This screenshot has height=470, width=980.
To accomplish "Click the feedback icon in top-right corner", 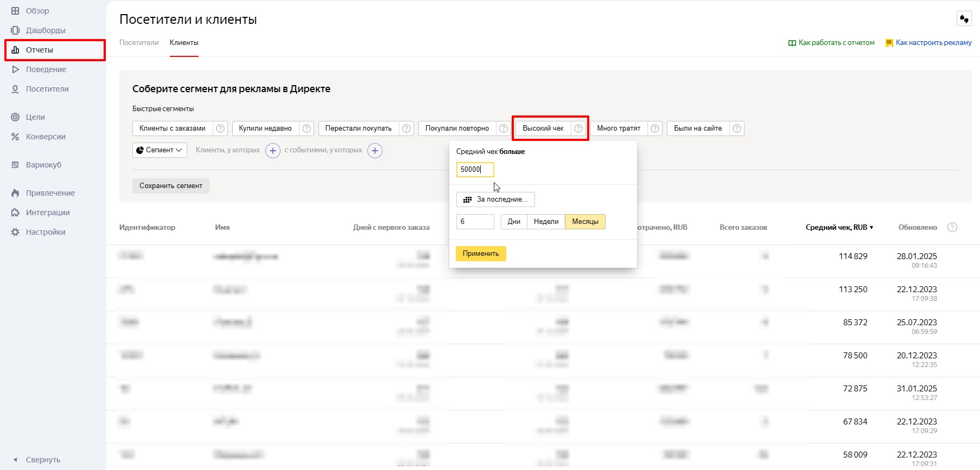I will pyautogui.click(x=964, y=19).
